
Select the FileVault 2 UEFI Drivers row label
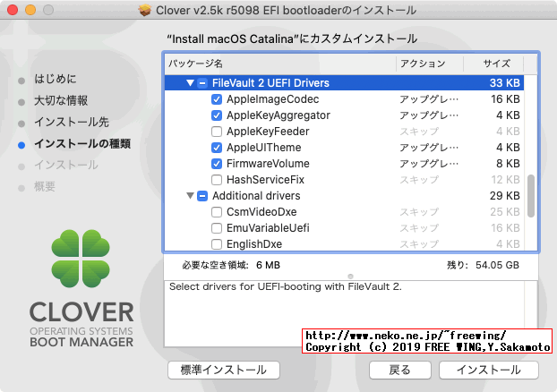pos(270,83)
